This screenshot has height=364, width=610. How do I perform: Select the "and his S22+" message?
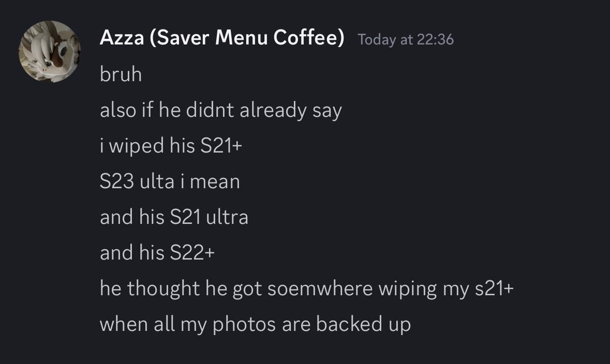(157, 253)
